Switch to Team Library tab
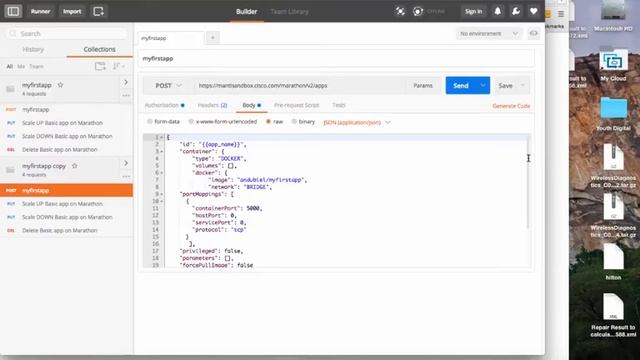 (289, 11)
